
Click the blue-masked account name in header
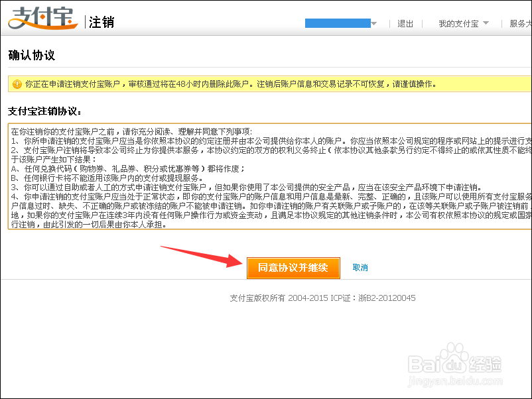pyautogui.click(x=338, y=23)
